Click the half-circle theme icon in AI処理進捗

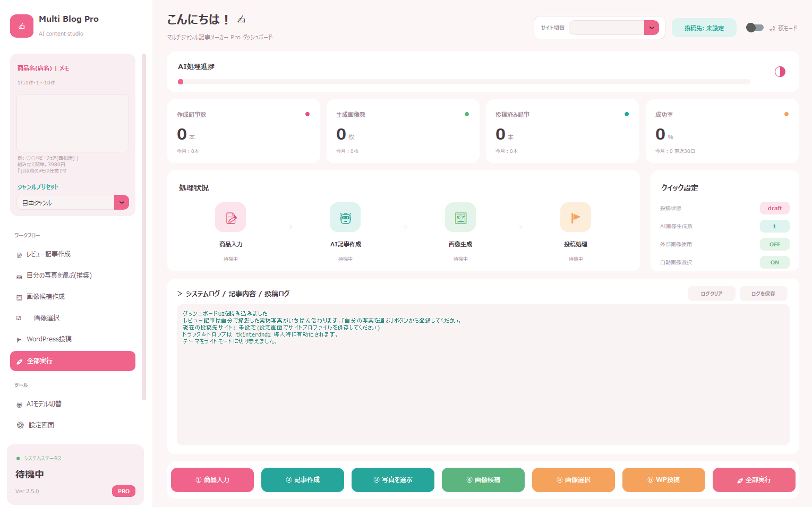780,72
